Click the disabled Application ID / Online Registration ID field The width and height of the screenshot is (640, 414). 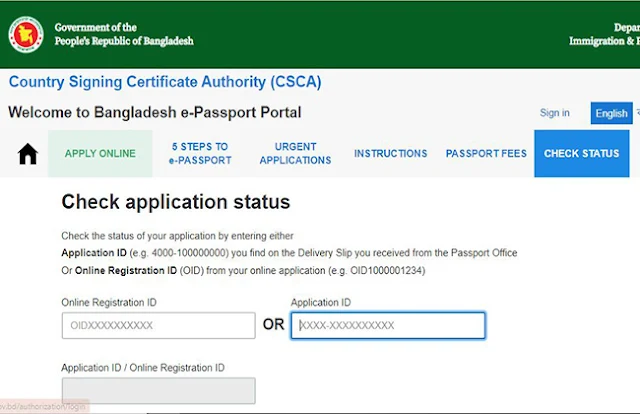[x=159, y=391]
